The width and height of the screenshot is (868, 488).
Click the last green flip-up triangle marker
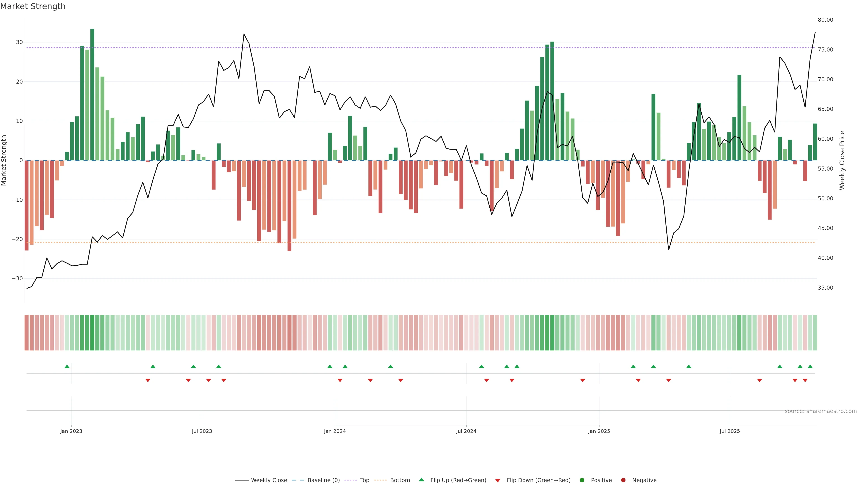click(x=810, y=366)
